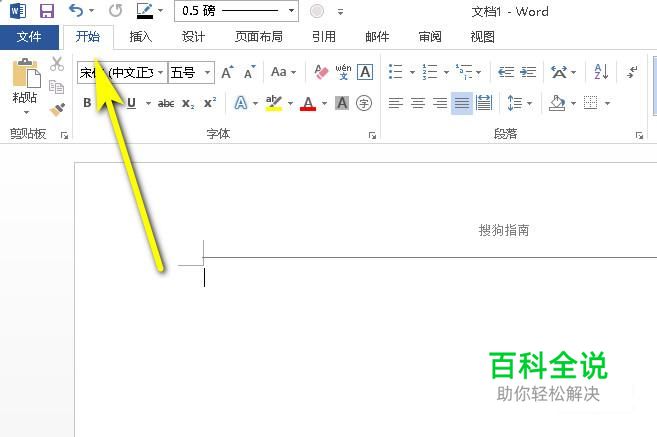The height and width of the screenshot is (437, 657).
Task: Switch to the 插入 tab
Action: [x=141, y=37]
